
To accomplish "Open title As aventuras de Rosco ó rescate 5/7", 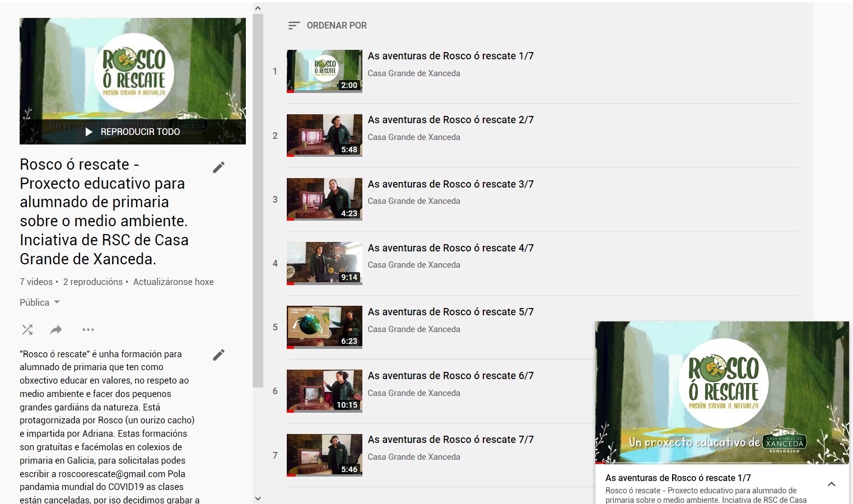I will 450,312.
